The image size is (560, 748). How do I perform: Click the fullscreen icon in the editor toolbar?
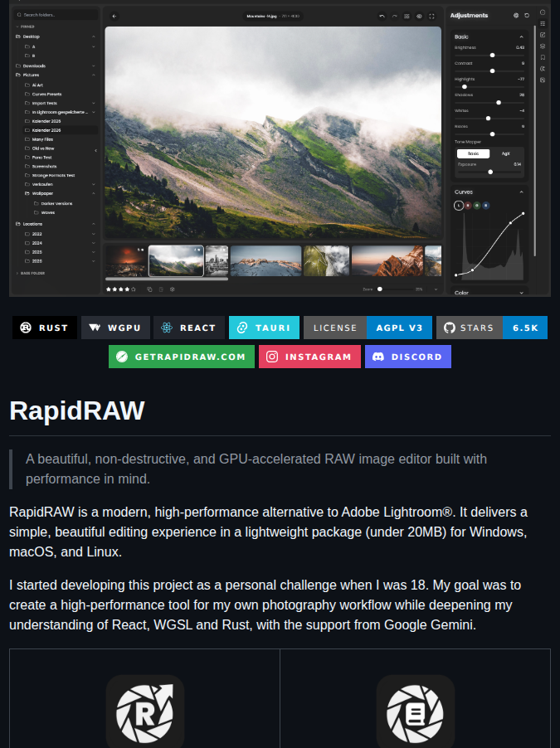pyautogui.click(x=431, y=17)
